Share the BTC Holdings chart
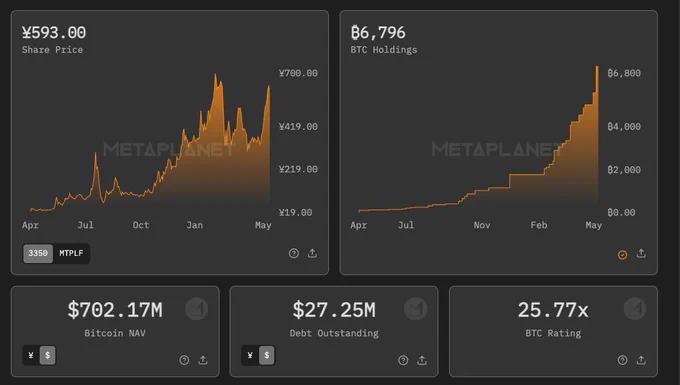 click(x=641, y=253)
